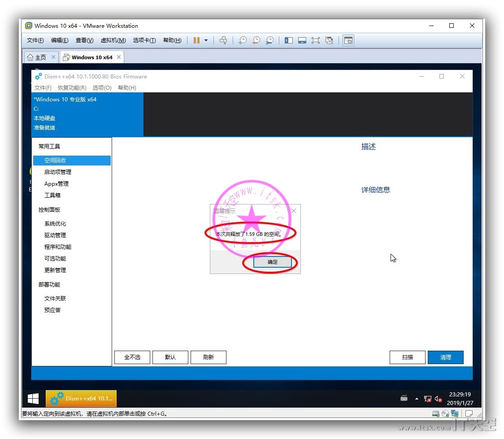Close the 主页 tab
The height and width of the screenshot is (439, 504).
click(x=53, y=57)
